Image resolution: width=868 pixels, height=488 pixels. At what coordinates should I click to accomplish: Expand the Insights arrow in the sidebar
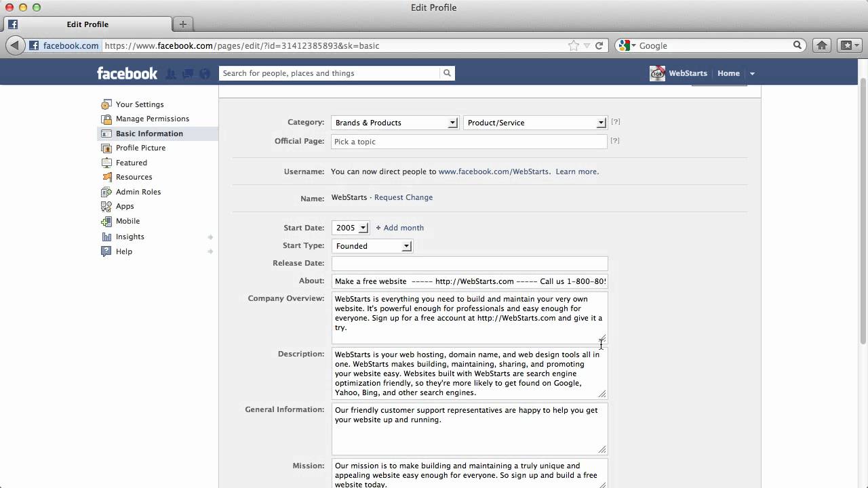(210, 237)
